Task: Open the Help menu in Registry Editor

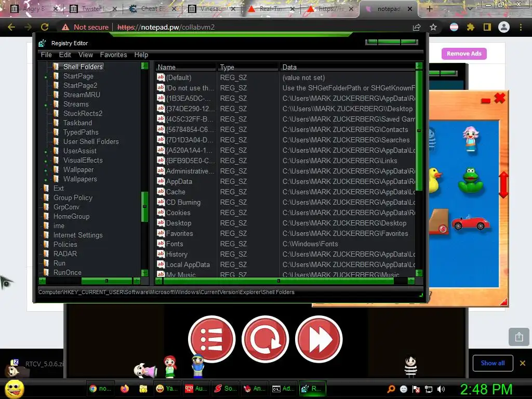Action: [x=141, y=55]
